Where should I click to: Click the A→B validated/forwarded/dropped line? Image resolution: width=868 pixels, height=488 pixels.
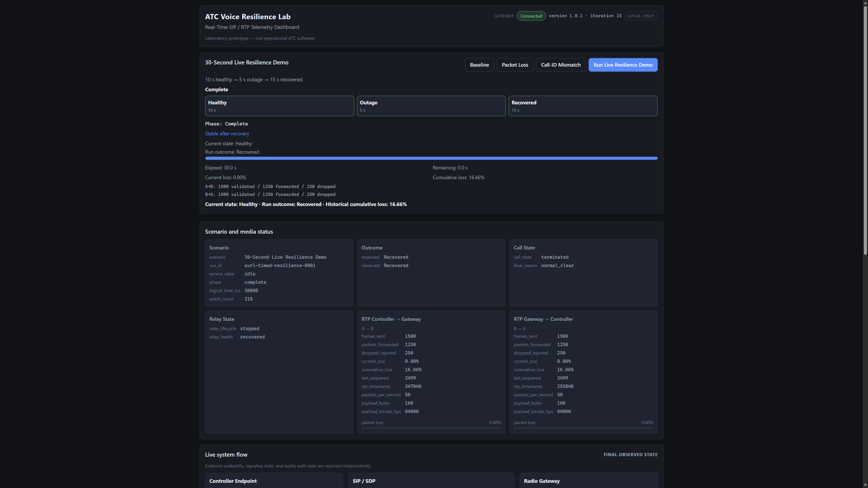[270, 186]
